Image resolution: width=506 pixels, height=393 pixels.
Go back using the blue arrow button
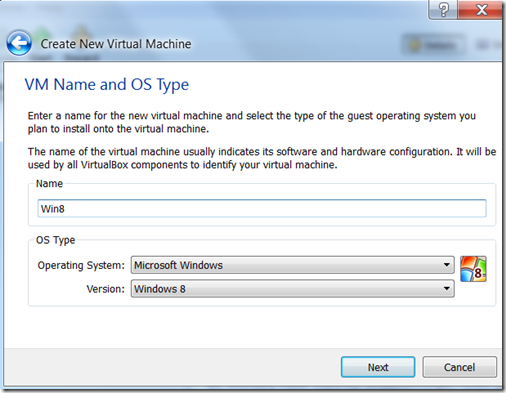coord(19,43)
